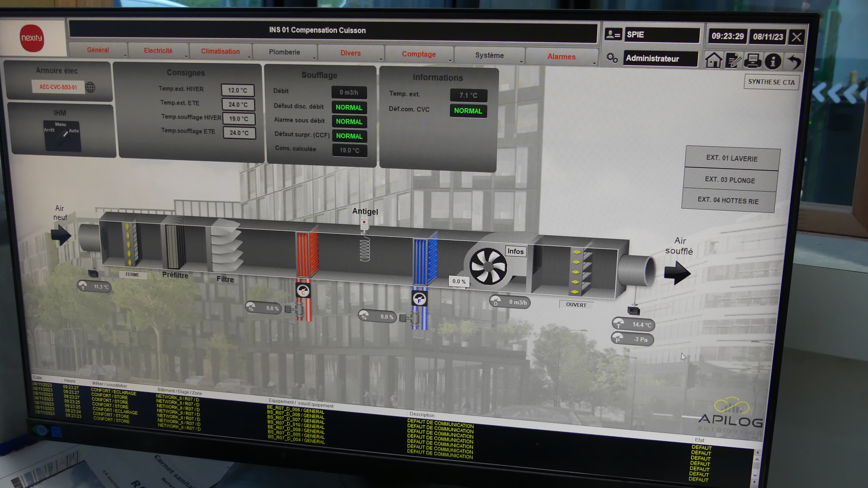Open the information circle icon
Image resolution: width=868 pixels, height=488 pixels.
click(773, 61)
